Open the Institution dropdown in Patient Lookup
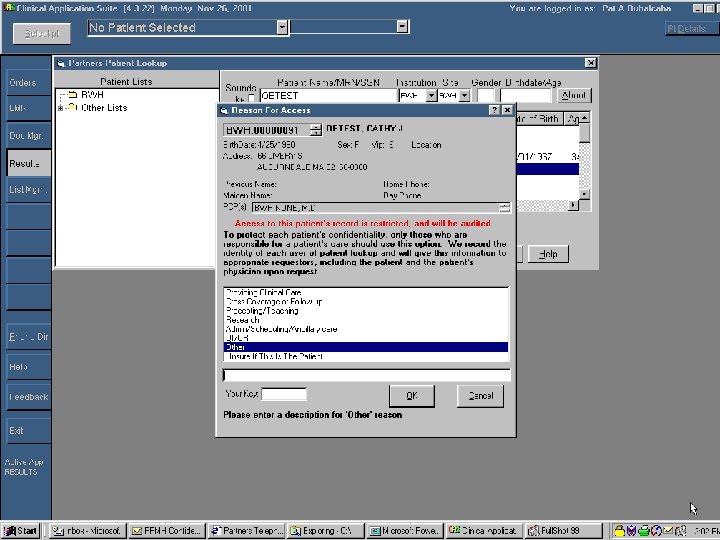This screenshot has width=720, height=540. [431, 96]
